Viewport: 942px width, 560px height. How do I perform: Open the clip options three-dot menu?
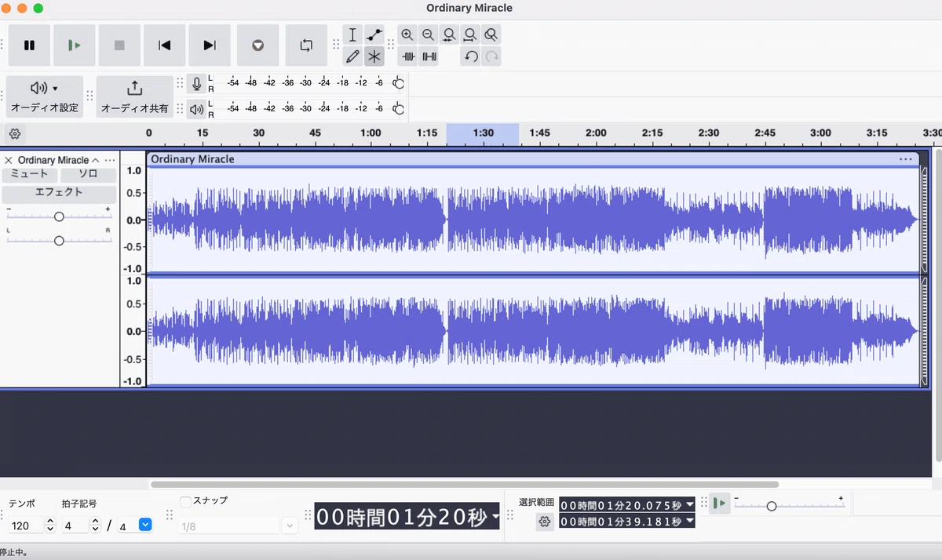pos(906,159)
